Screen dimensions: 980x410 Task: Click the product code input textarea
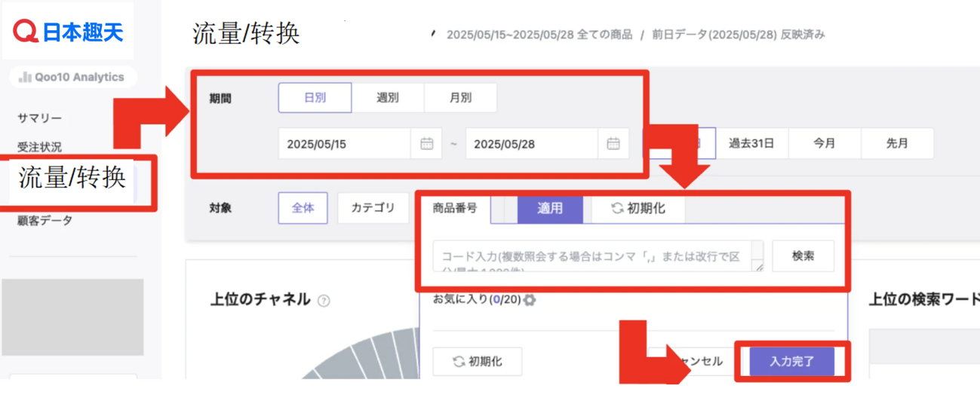(x=598, y=256)
